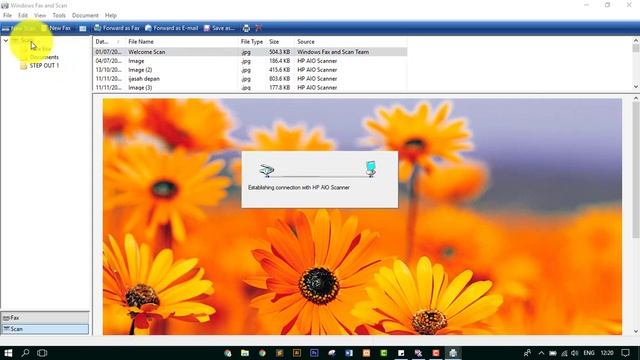Open the notification center icon

(626, 353)
